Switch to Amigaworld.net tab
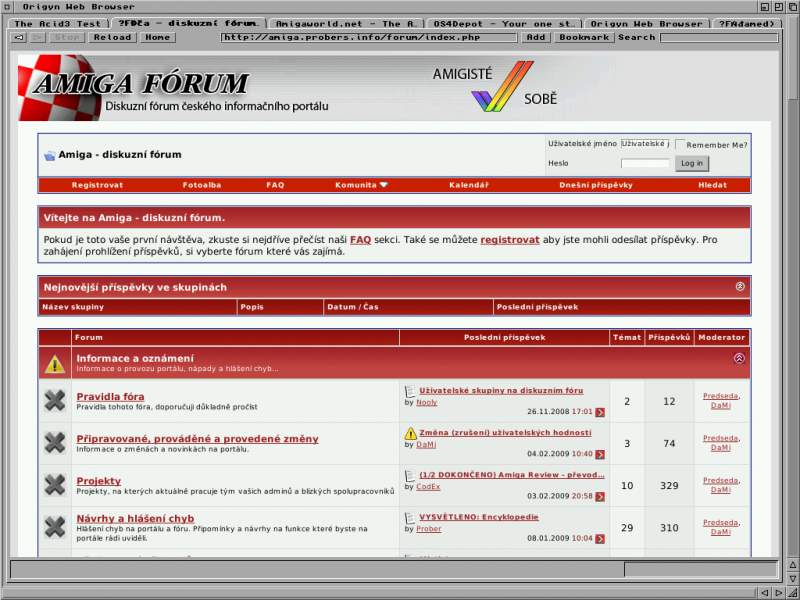The width and height of the screenshot is (800, 600). [x=346, y=23]
